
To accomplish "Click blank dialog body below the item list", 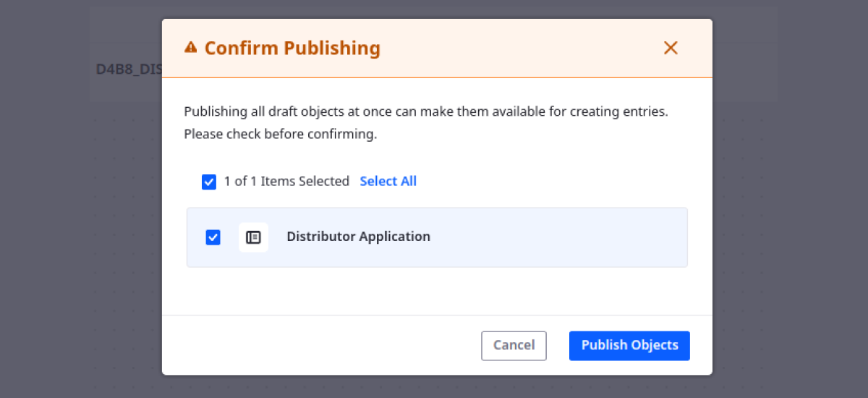I will click(434, 292).
